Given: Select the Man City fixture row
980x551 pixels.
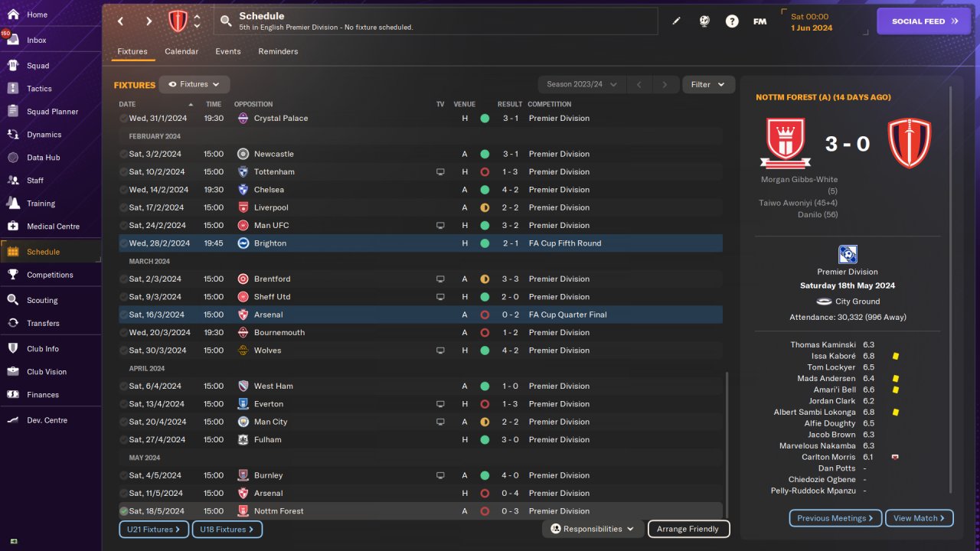Looking at the screenshot, I should pos(420,422).
